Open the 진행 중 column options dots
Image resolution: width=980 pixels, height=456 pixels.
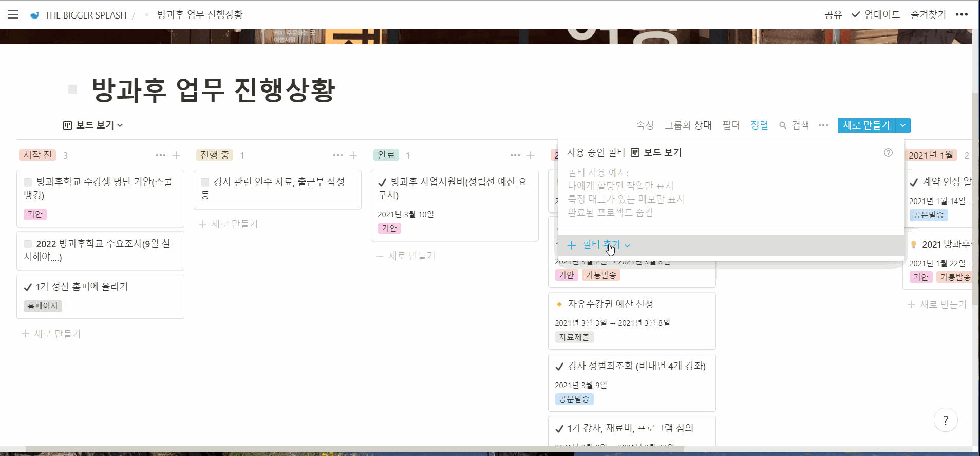tap(338, 155)
